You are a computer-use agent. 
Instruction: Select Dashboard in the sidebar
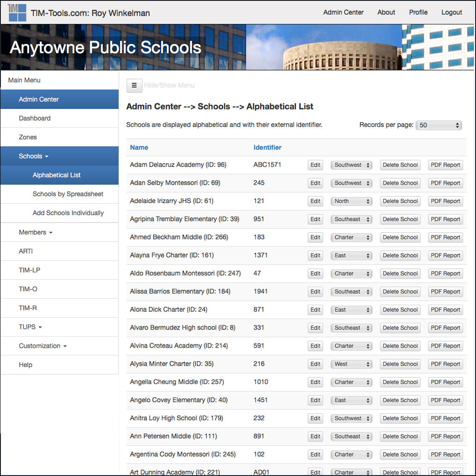60,118
